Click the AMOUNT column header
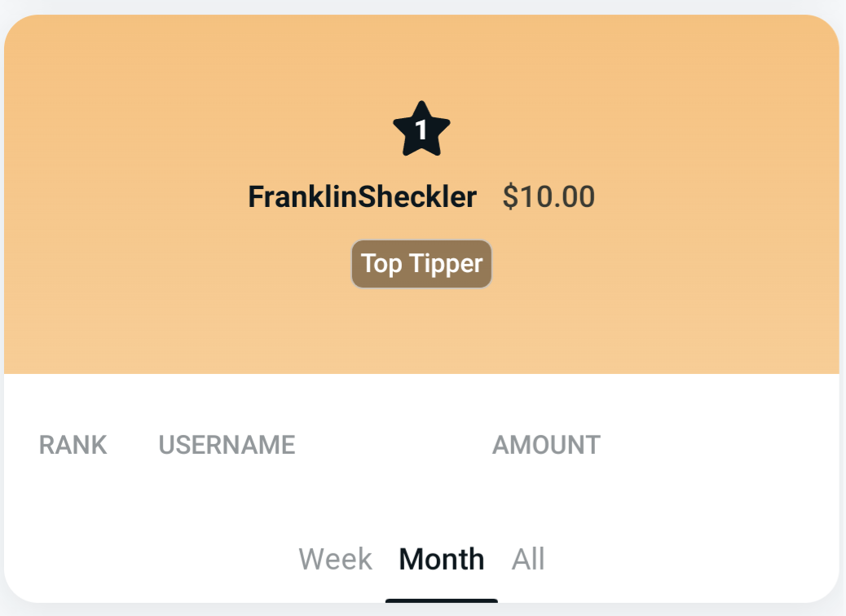Image resolution: width=846 pixels, height=616 pixels. (546, 445)
